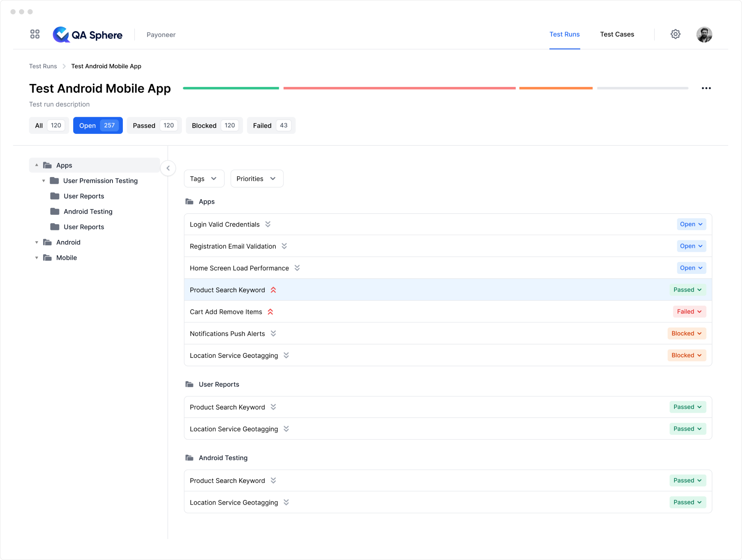Open the Tags dropdown
The width and height of the screenshot is (742, 560).
(204, 179)
